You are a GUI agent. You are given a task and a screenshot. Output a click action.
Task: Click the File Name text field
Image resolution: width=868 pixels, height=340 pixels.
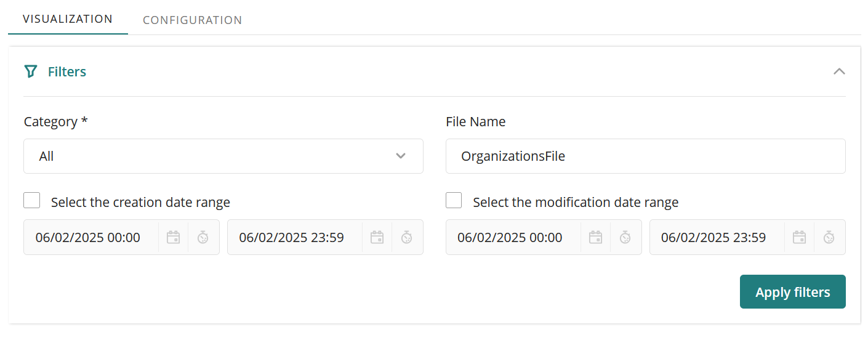[645, 156]
